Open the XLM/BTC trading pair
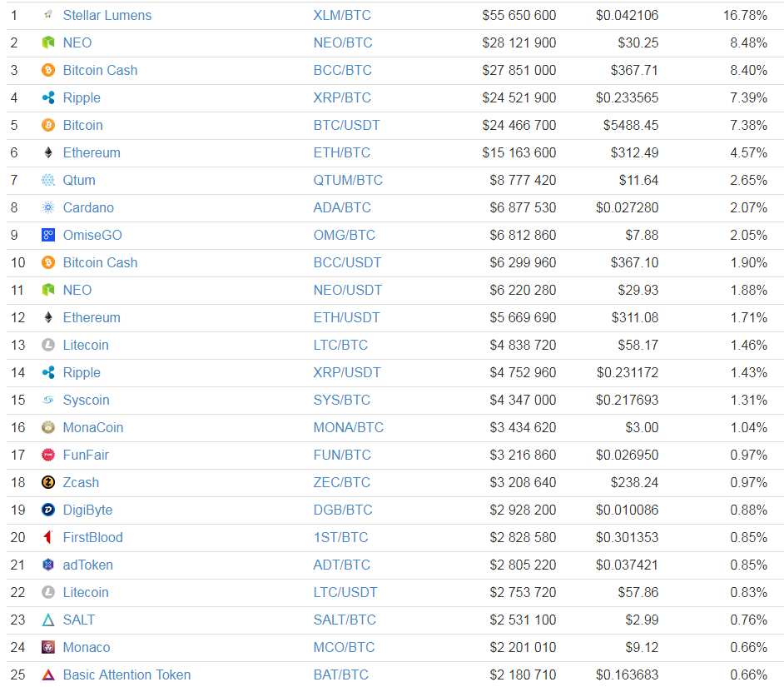 point(342,16)
